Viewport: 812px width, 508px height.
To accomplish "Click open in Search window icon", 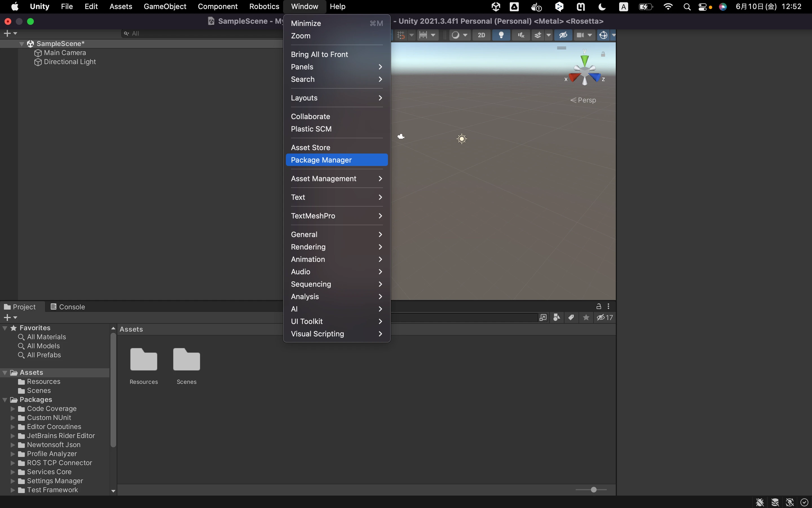I will [543, 317].
